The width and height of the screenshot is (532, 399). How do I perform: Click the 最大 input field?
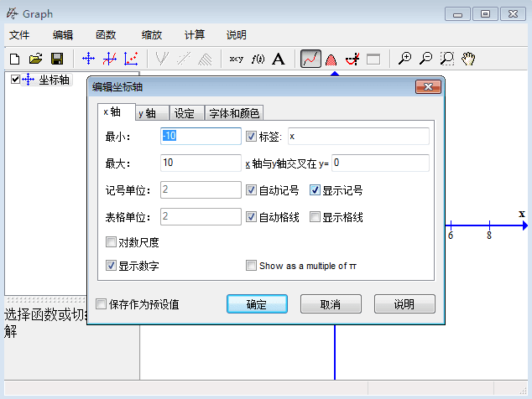201,163
